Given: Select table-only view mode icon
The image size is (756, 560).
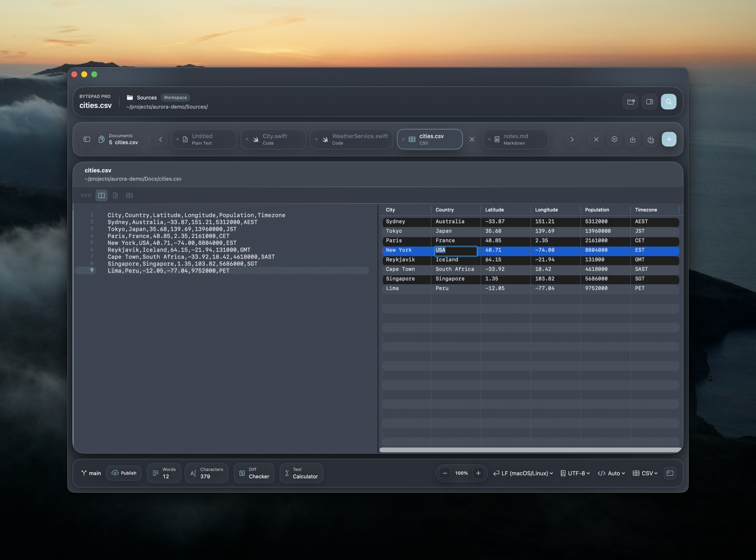Looking at the screenshot, I should pos(129,195).
